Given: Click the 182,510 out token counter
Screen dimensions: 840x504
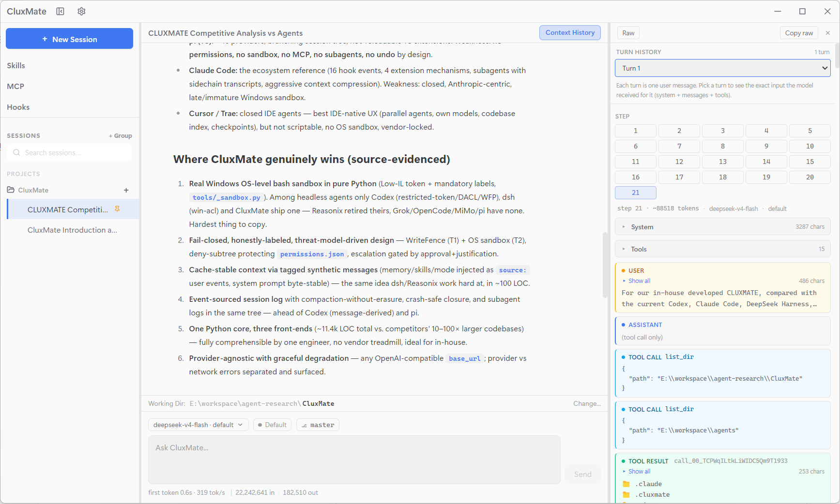Looking at the screenshot, I should tap(300, 492).
